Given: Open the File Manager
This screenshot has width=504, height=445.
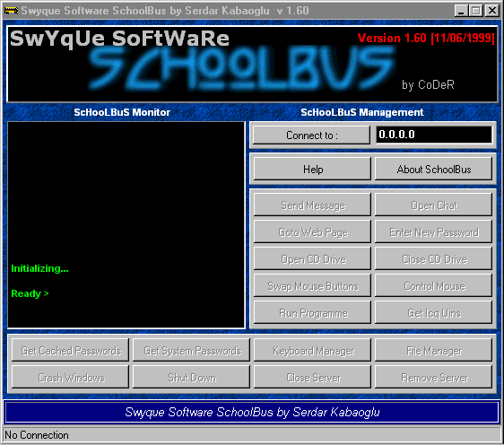Looking at the screenshot, I should coord(434,350).
